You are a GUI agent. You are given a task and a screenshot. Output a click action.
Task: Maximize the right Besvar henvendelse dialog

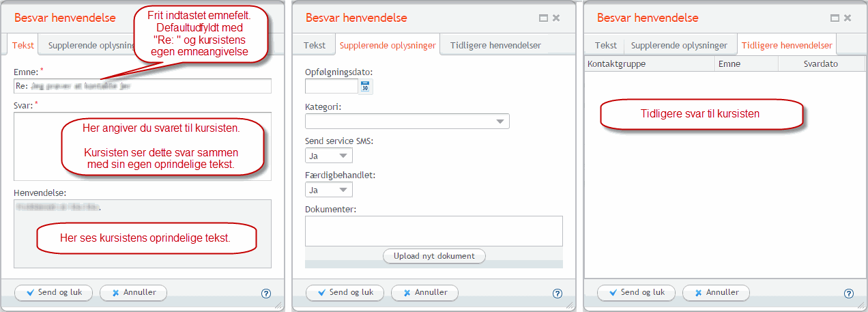coord(835,18)
